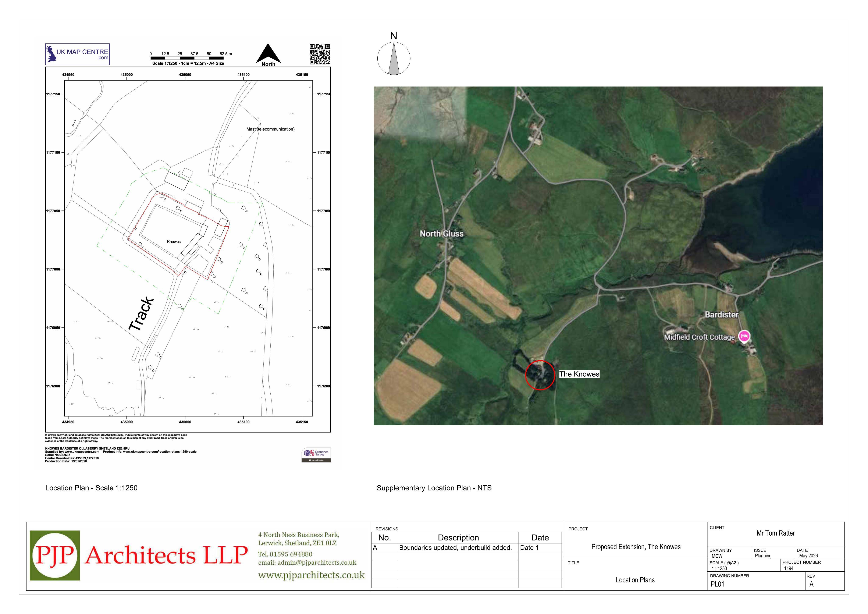Click the red circle marking The Knowes
Screen dimensions: 868x614
point(540,375)
